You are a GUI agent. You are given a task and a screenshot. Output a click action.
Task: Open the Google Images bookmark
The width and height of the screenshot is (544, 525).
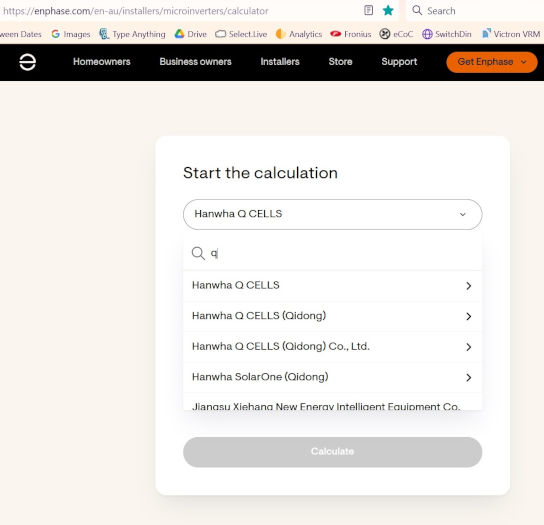[x=71, y=34]
